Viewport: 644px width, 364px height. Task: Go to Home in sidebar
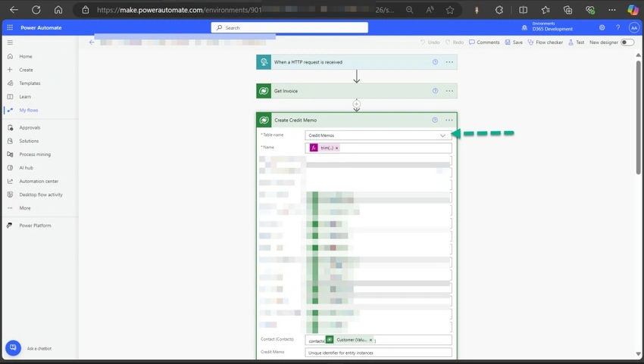(26, 56)
